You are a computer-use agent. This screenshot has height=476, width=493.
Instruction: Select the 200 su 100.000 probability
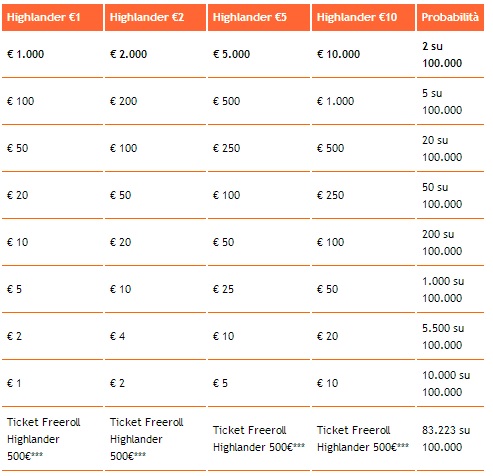click(442, 242)
